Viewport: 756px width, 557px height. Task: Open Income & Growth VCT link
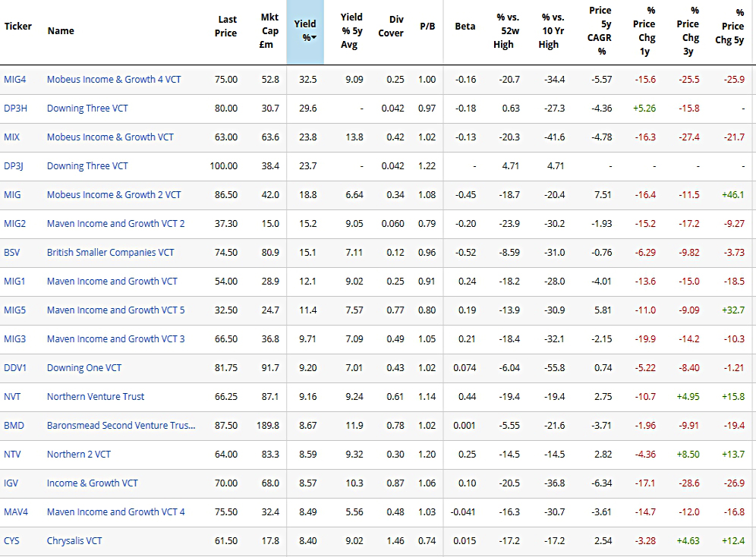click(92, 483)
